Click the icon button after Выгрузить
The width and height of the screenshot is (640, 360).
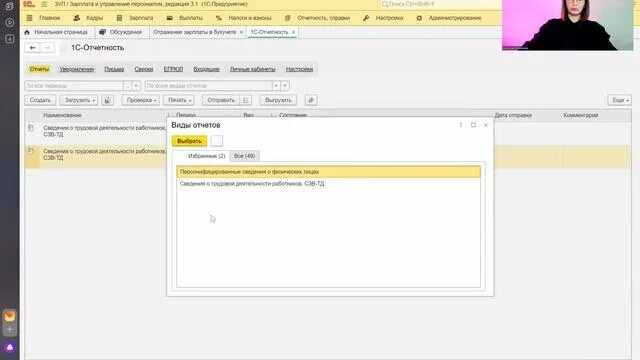[x=311, y=100]
